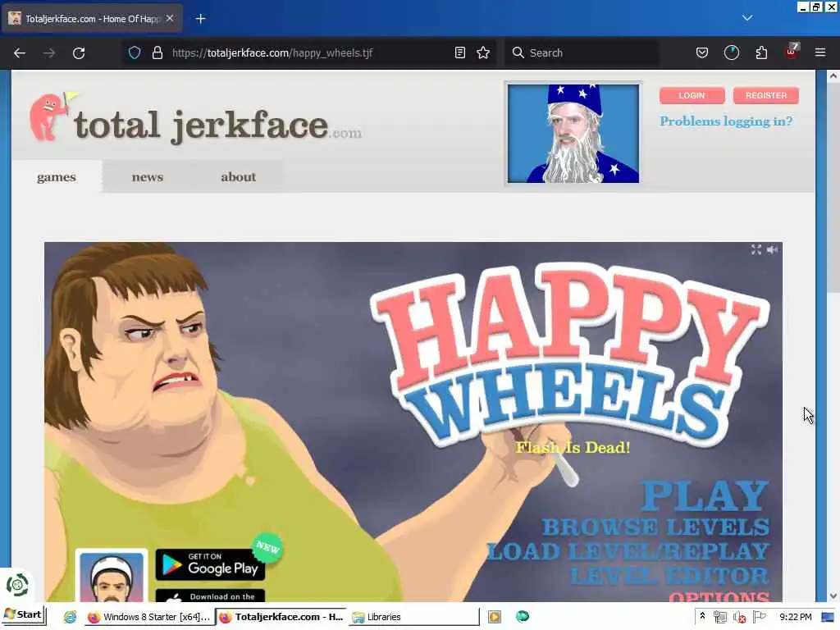Screen dimensions: 840x630
Task: Open the Firefox hamburger menu
Action: coord(820,52)
